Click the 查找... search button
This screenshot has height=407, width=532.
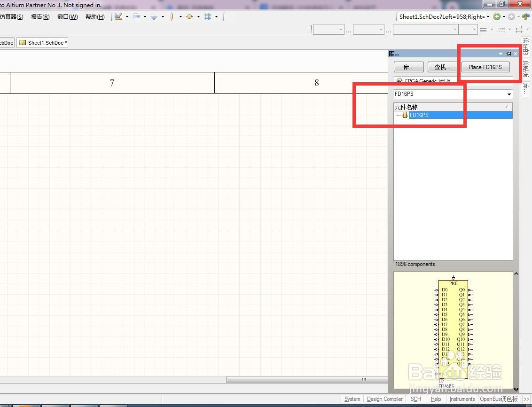[x=442, y=67]
